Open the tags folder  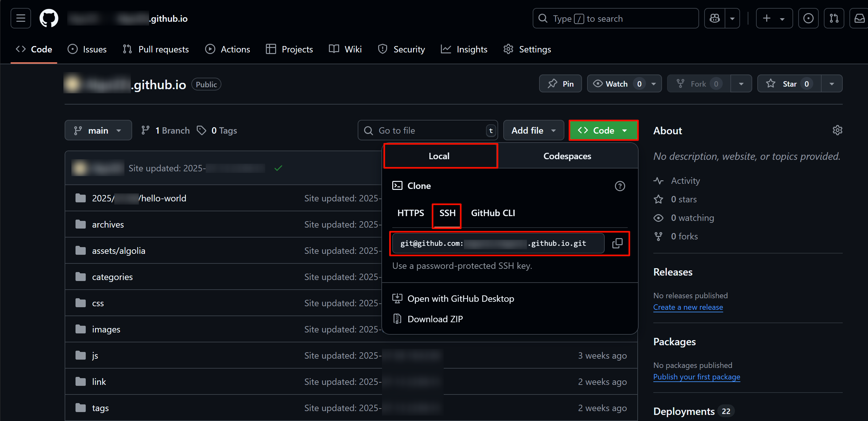click(100, 408)
